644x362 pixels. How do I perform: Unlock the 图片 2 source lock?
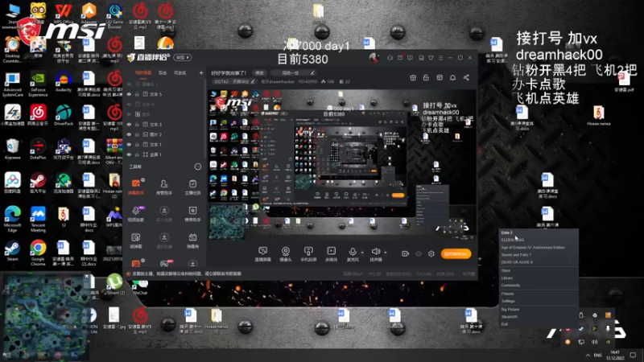[x=137, y=134]
